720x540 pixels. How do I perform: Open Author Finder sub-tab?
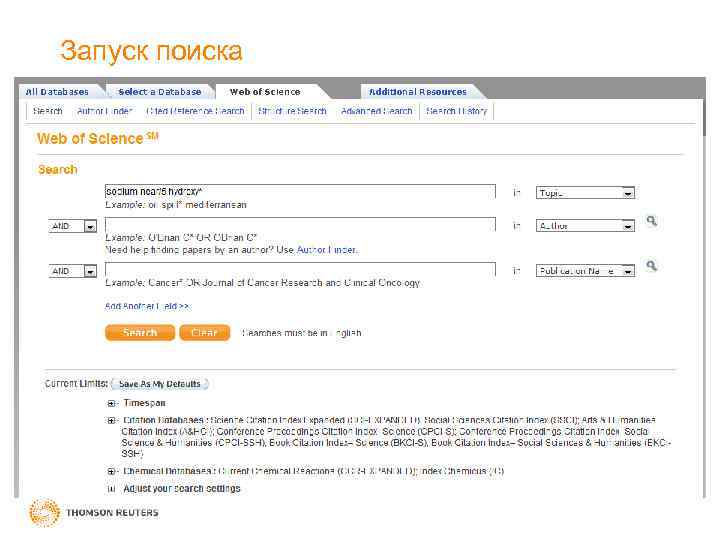105,111
